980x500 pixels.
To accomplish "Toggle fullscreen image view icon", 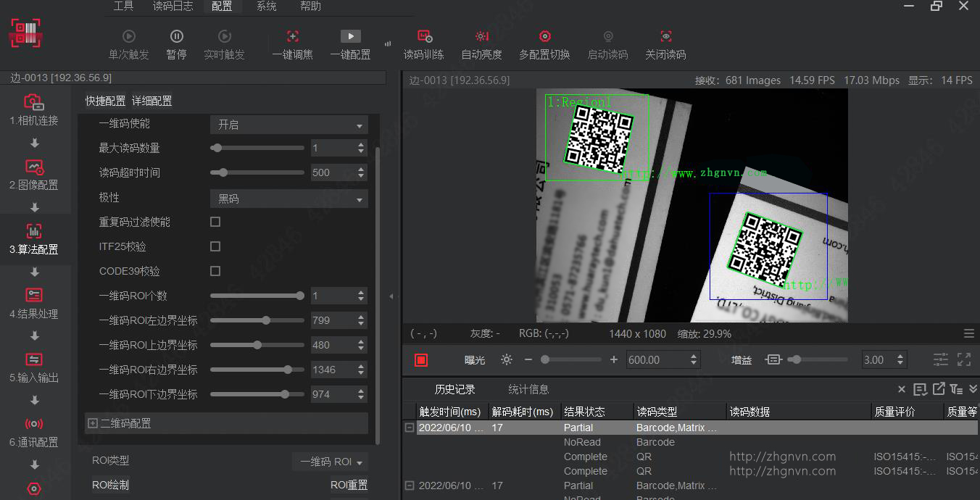I will [964, 359].
